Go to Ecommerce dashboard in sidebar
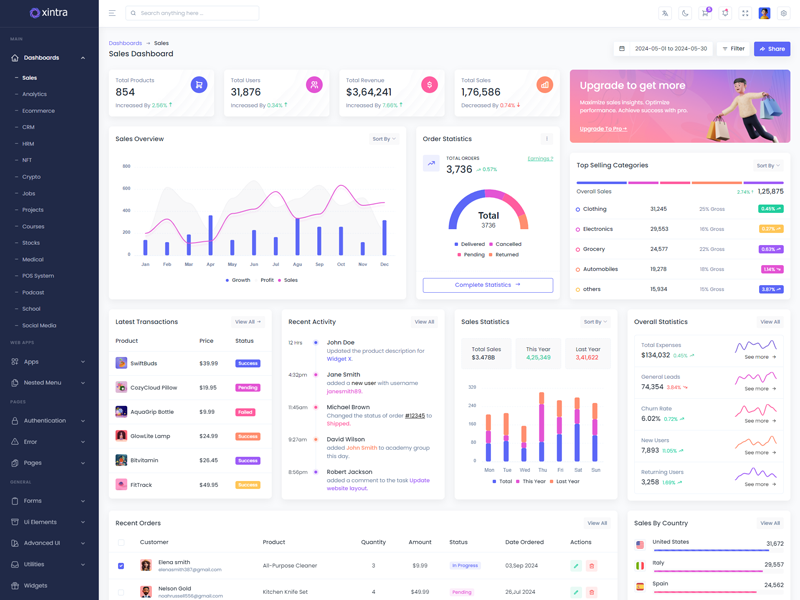The image size is (800, 600). (x=38, y=111)
